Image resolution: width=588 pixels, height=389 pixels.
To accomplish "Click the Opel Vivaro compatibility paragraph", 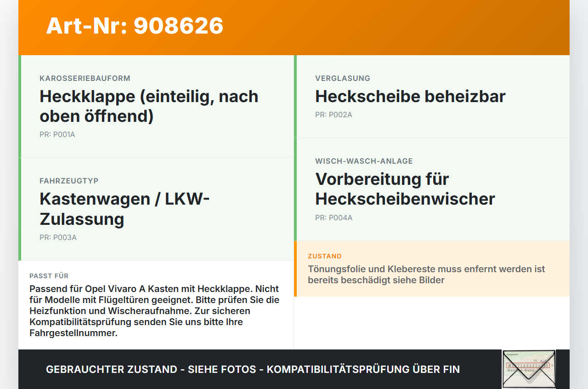I will click(154, 311).
